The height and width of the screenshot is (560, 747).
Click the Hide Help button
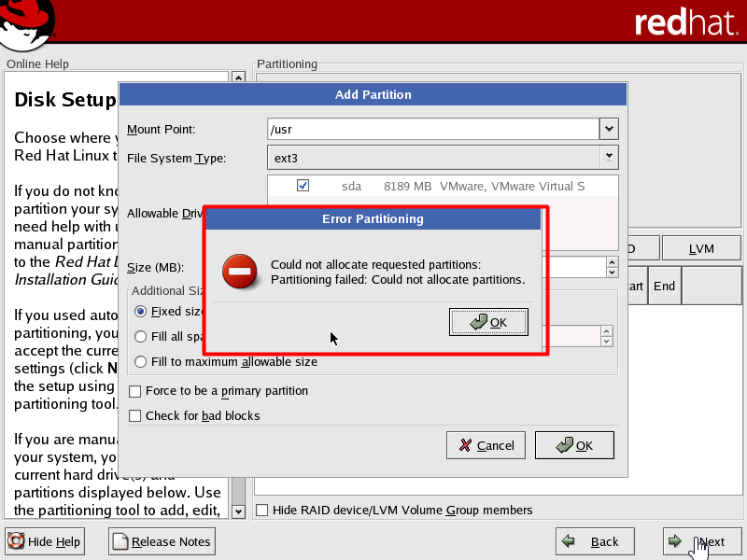point(45,541)
